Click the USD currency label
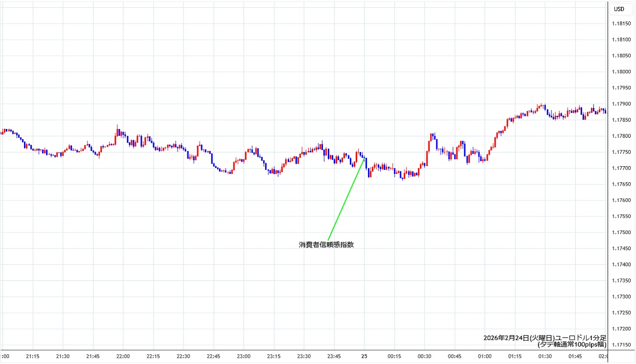Viewport: 636px width, 364px height. click(x=619, y=9)
